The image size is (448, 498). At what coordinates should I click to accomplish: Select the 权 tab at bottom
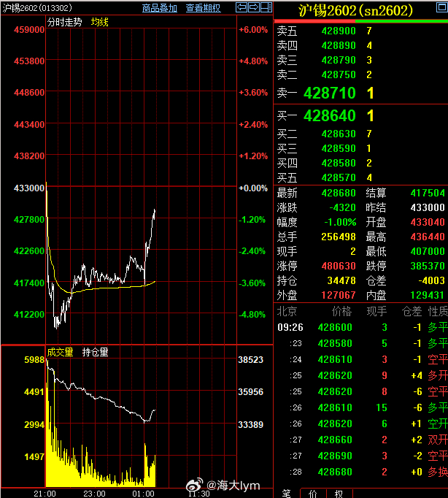click(x=339, y=493)
